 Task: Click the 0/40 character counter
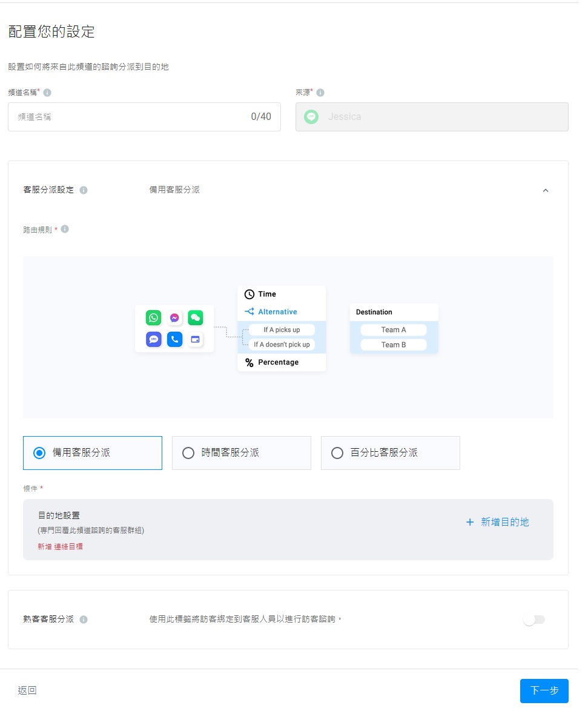point(261,116)
